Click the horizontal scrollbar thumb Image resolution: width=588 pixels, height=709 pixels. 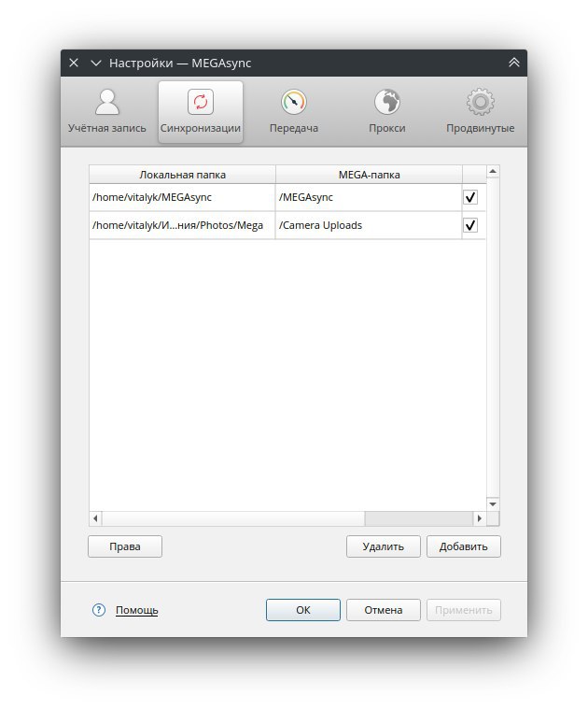(233, 518)
